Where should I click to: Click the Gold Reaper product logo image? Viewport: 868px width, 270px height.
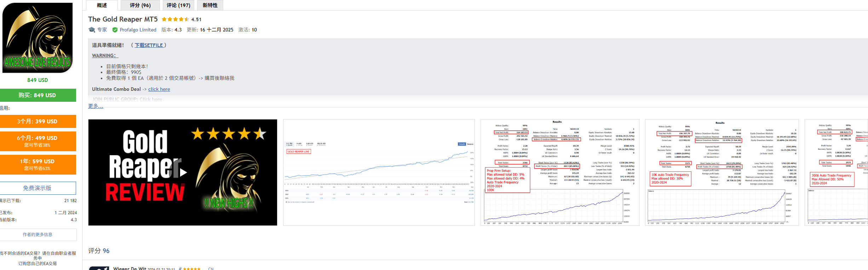click(x=38, y=38)
